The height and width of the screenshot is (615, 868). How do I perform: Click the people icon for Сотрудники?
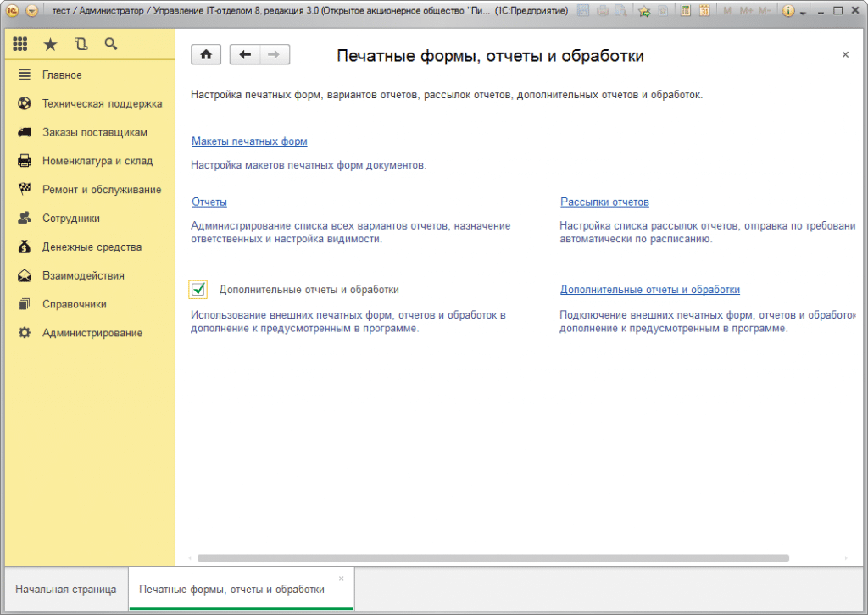(25, 218)
